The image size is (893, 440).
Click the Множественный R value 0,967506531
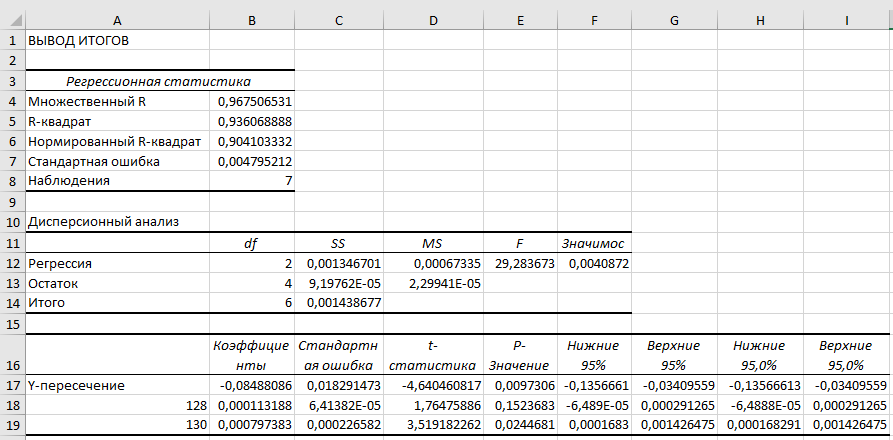pos(253,101)
